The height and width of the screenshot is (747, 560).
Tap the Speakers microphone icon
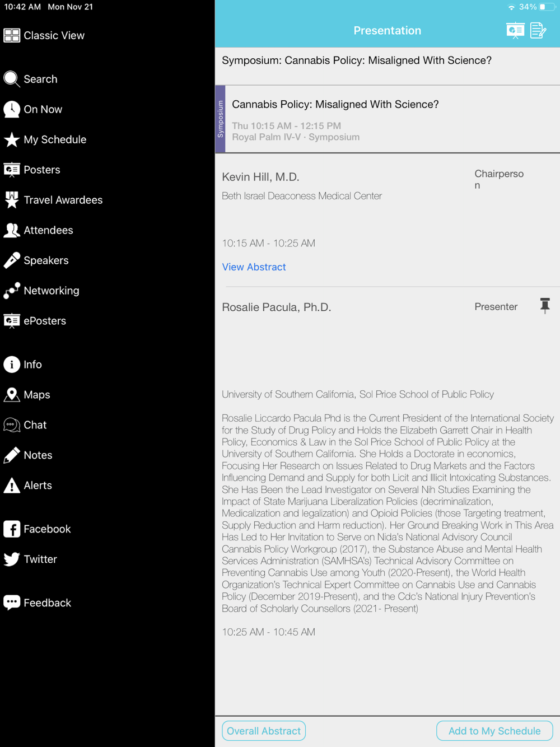pos(12,260)
